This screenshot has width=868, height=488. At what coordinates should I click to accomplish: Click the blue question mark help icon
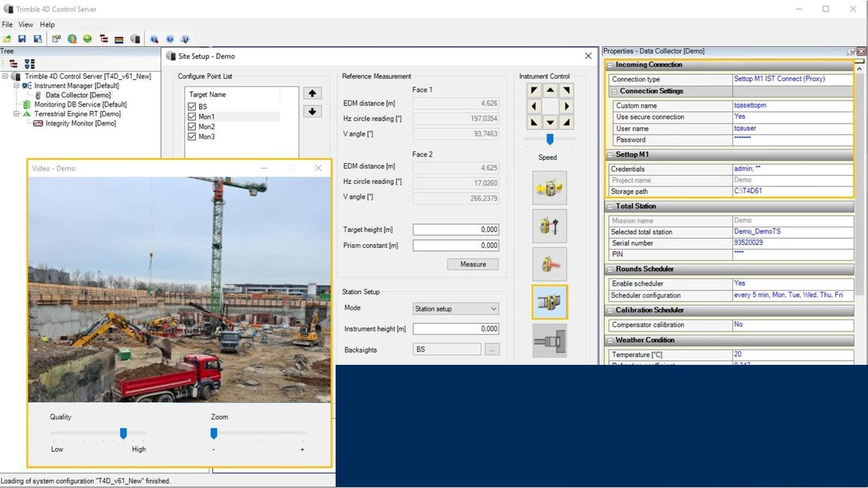pos(170,39)
